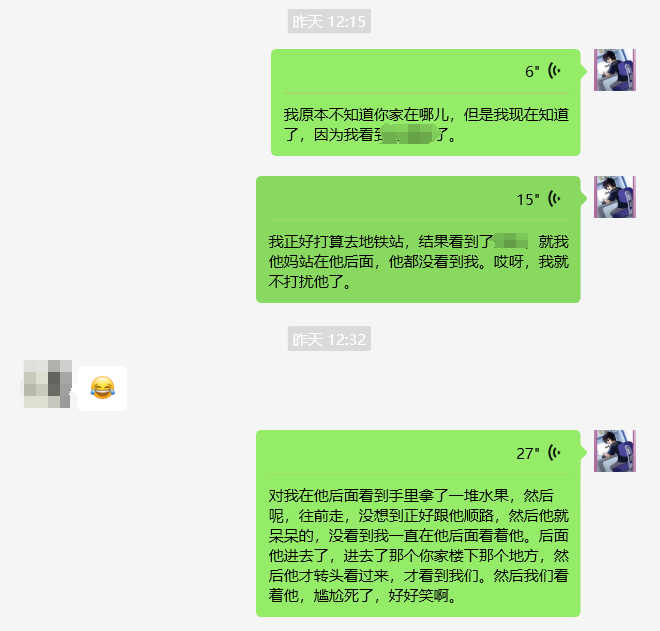The image size is (660, 631).
Task: Select transcript text starting 我原本不知道你家在哪儿
Action: click(426, 125)
